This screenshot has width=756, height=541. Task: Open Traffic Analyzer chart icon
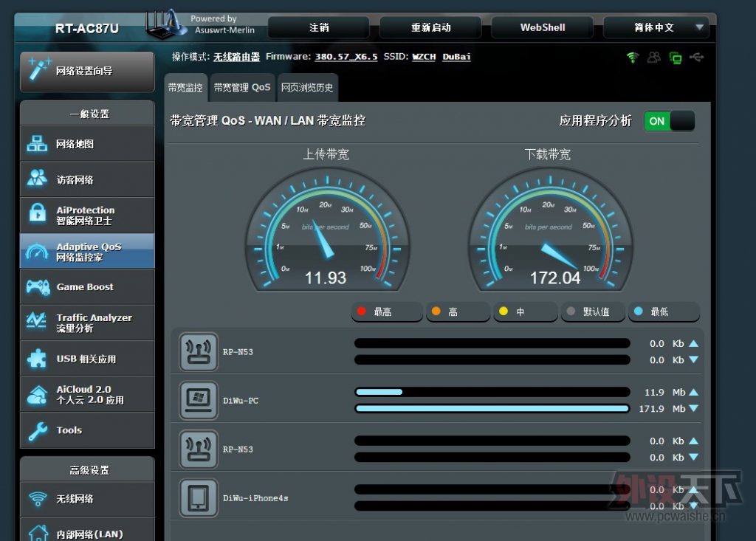click(36, 320)
